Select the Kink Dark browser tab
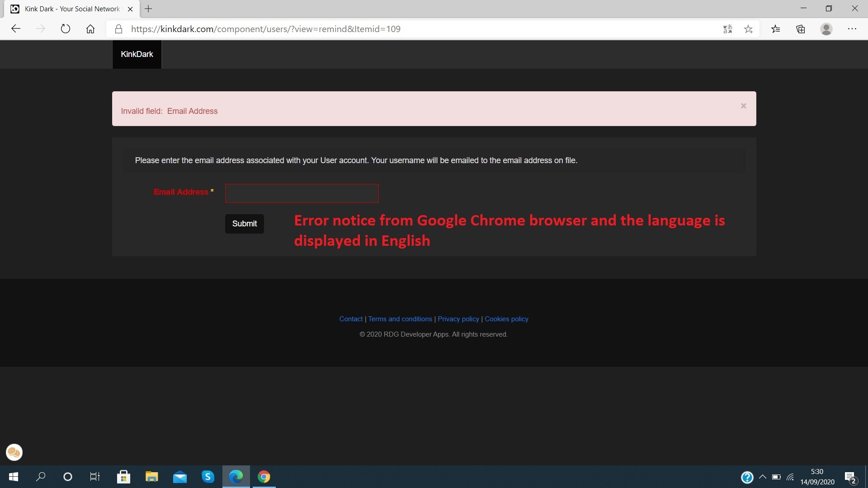The image size is (868, 488). [72, 9]
